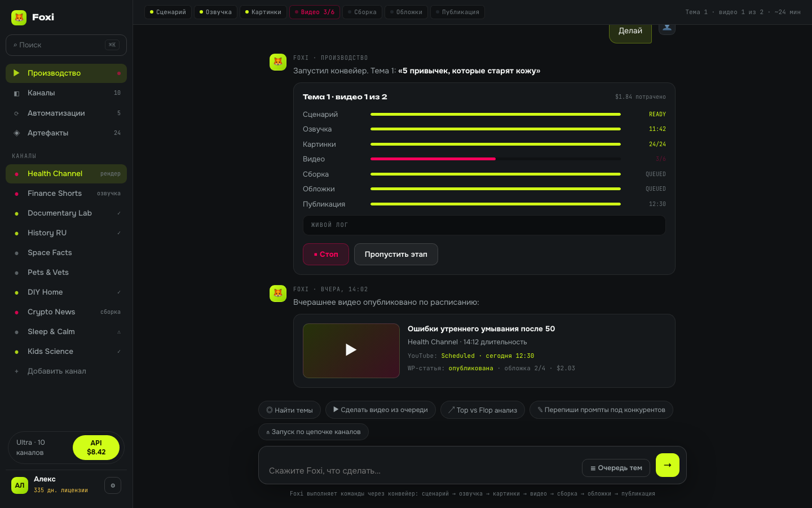Select the Видео 3/6 pipeline stage tab
812x508 pixels.
click(315, 12)
